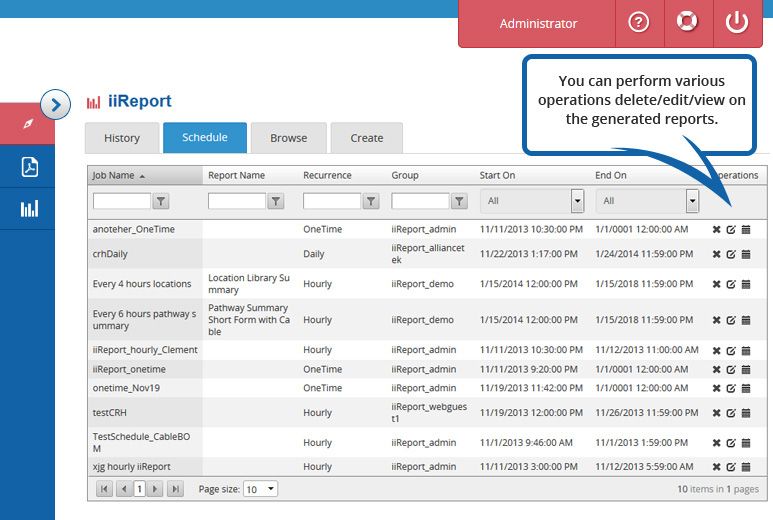Viewport: 773px width, 520px height.
Task: Open the Browse tab
Action: pos(288,138)
